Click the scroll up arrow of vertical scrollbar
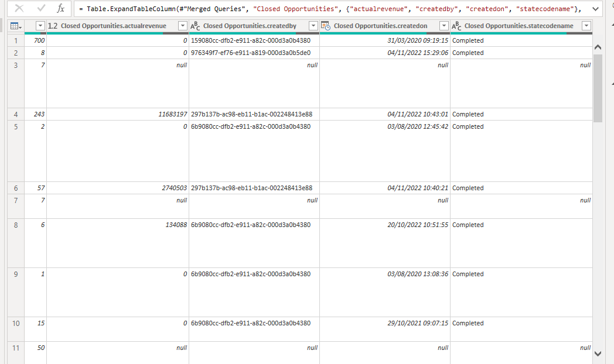614x364 pixels. (x=598, y=47)
